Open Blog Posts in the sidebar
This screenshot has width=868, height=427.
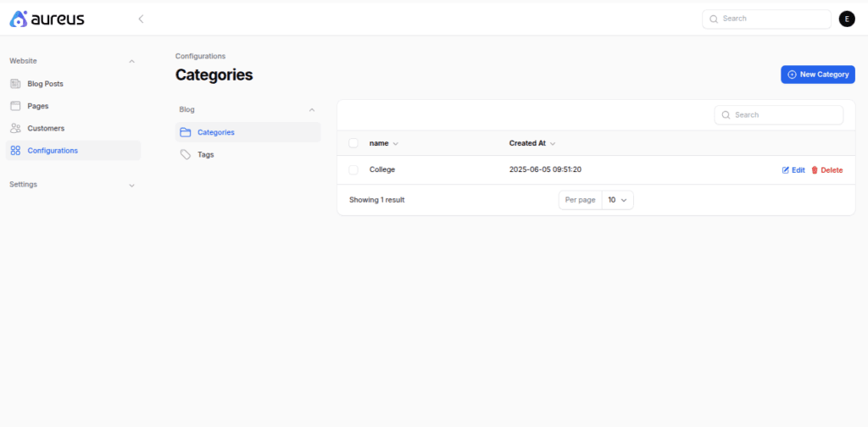(73, 84)
